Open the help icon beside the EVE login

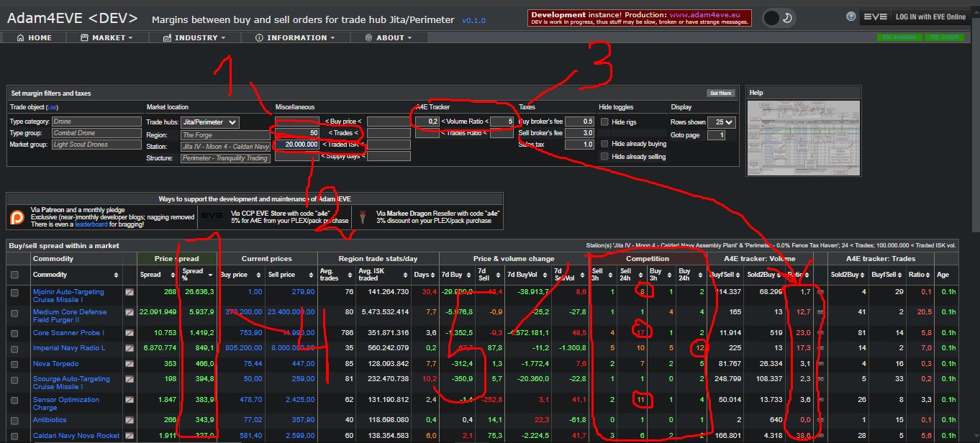pos(852,17)
